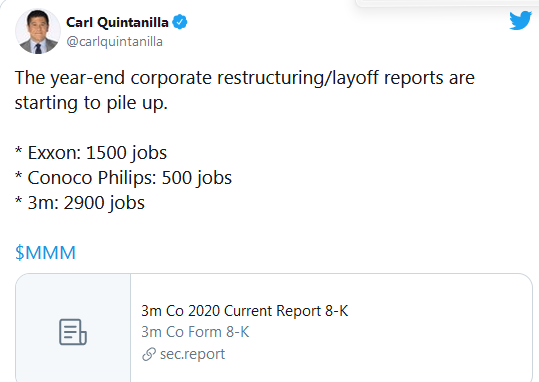The height and width of the screenshot is (382, 539).
Task: Click the grey preview area of card
Action: coord(73,328)
